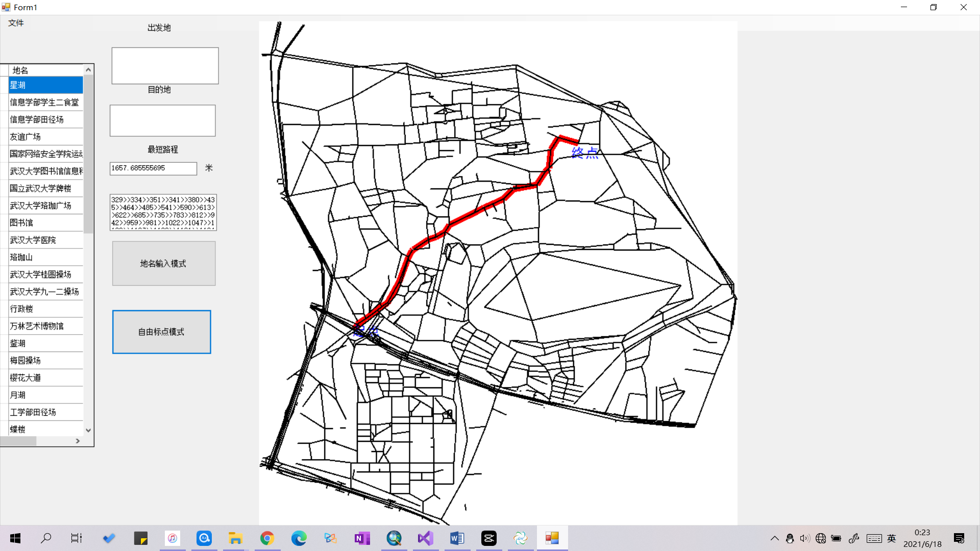
Task: Click the 自由标点模式 button
Action: pos(161,332)
